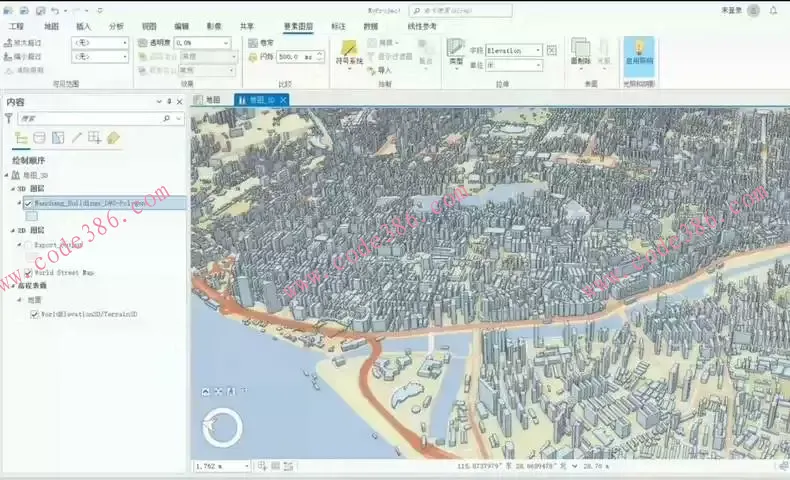Switch to the 地图 2D map view tab

[208, 100]
